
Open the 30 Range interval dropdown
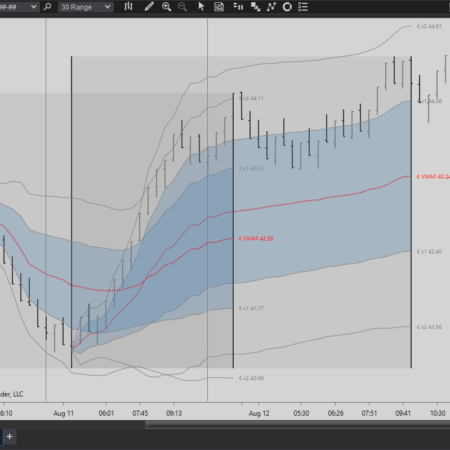pyautogui.click(x=86, y=7)
